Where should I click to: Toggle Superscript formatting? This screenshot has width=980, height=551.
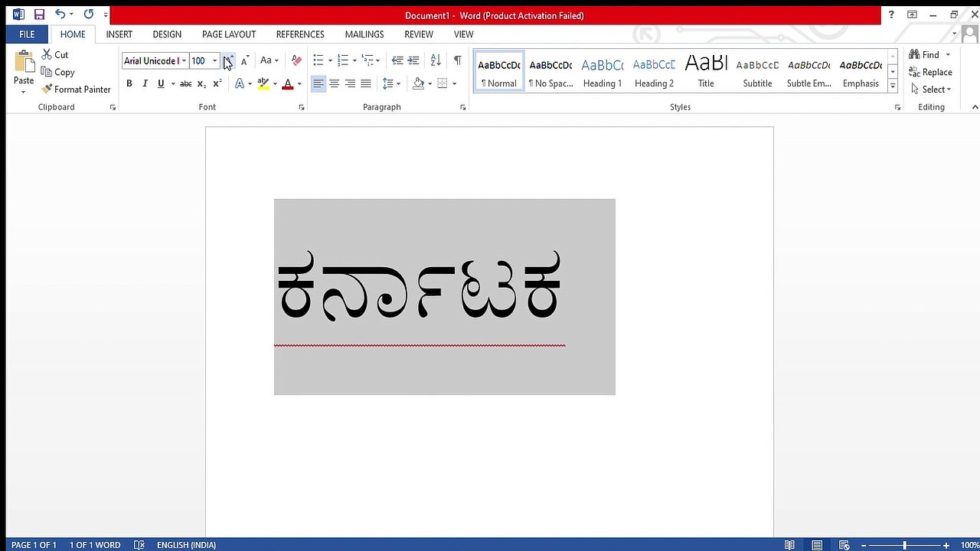click(217, 83)
